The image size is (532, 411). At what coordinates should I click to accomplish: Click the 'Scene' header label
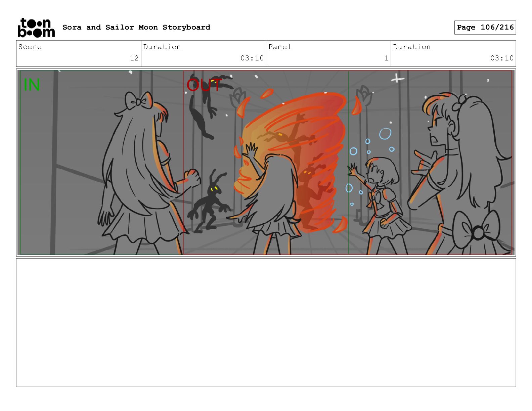coord(30,47)
